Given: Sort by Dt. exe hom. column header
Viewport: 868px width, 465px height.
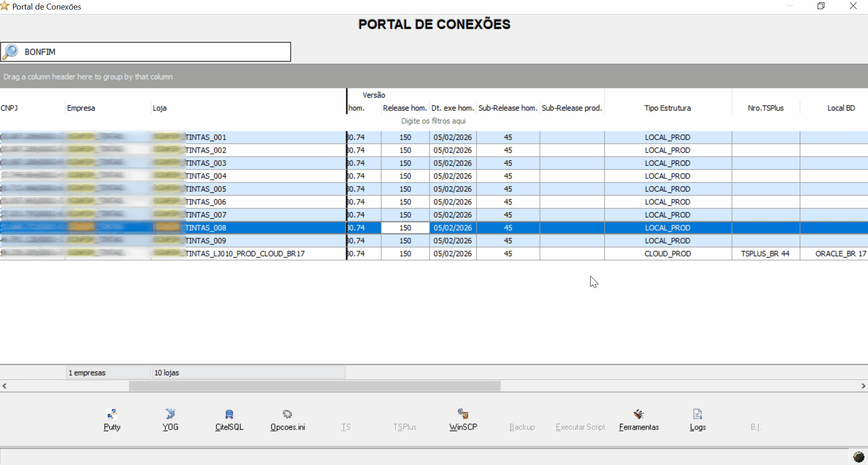Looking at the screenshot, I should pos(453,108).
